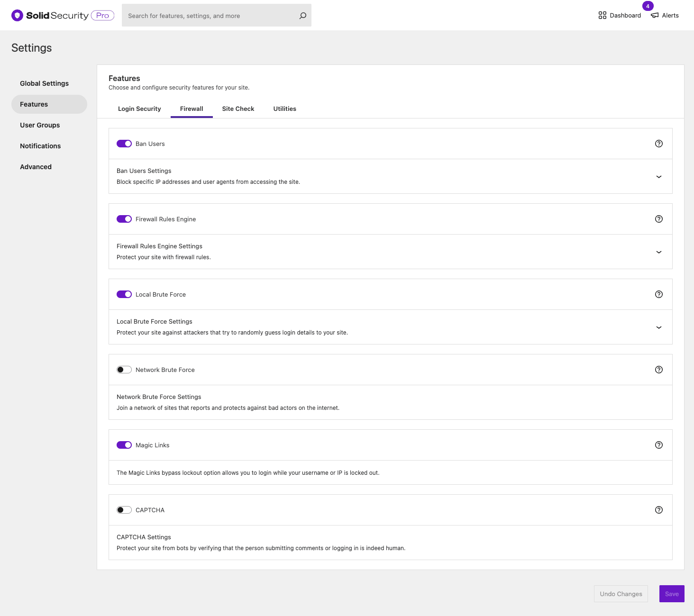Click the Magic Links bypass description text
Image resolution: width=694 pixels, height=616 pixels.
(248, 472)
